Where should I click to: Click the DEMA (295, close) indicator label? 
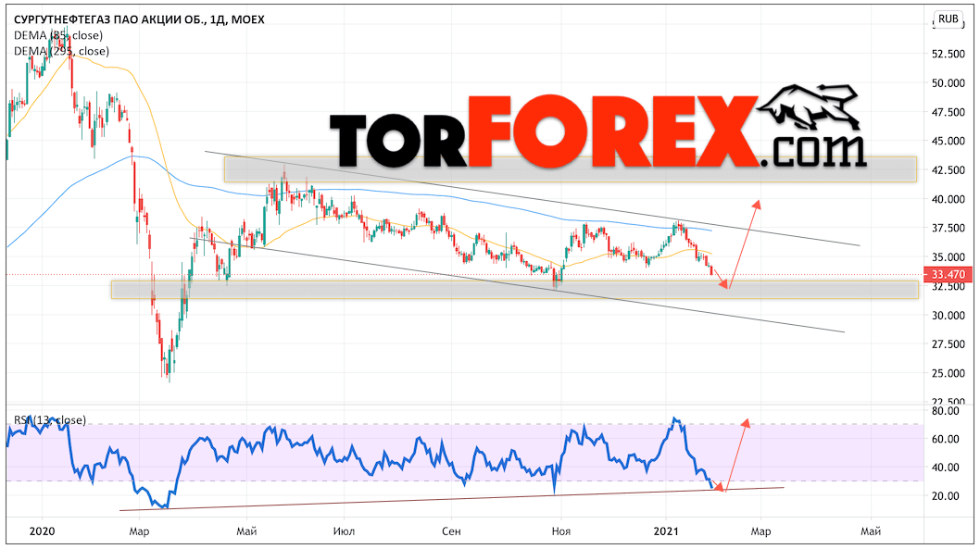tap(61, 51)
